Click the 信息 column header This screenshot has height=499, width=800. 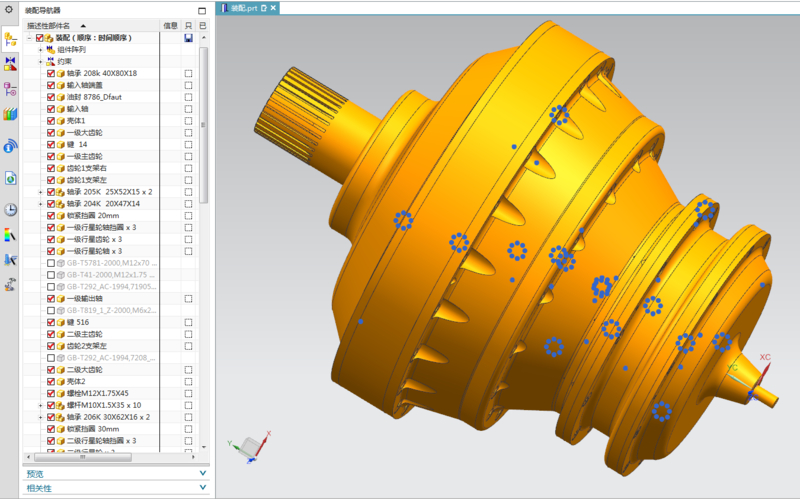(x=170, y=26)
